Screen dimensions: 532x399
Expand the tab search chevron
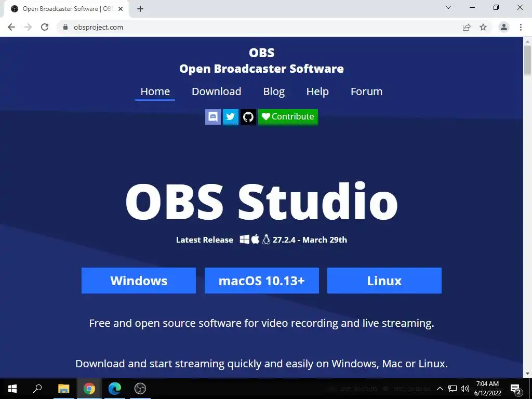pyautogui.click(x=448, y=7)
